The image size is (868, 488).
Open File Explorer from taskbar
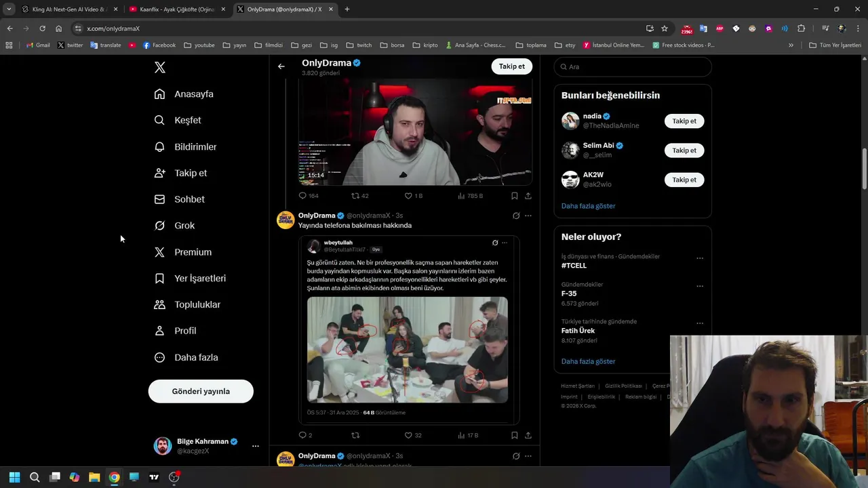point(94,477)
